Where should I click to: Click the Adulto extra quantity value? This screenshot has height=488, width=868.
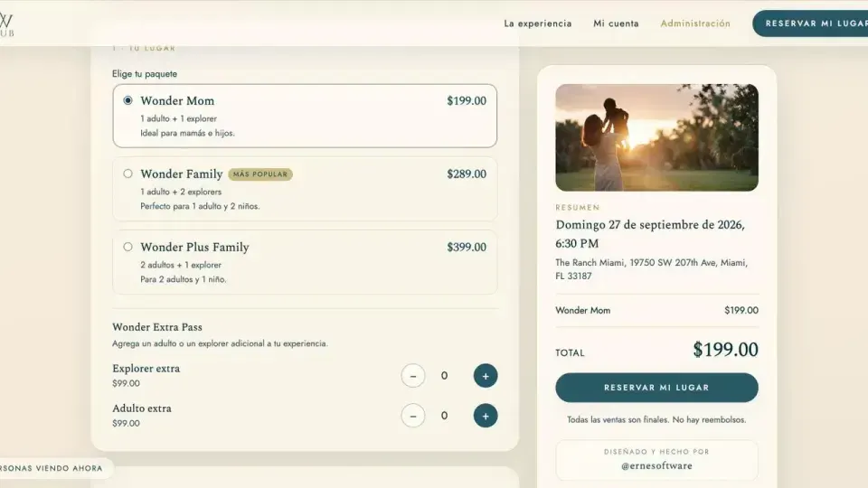tap(444, 416)
